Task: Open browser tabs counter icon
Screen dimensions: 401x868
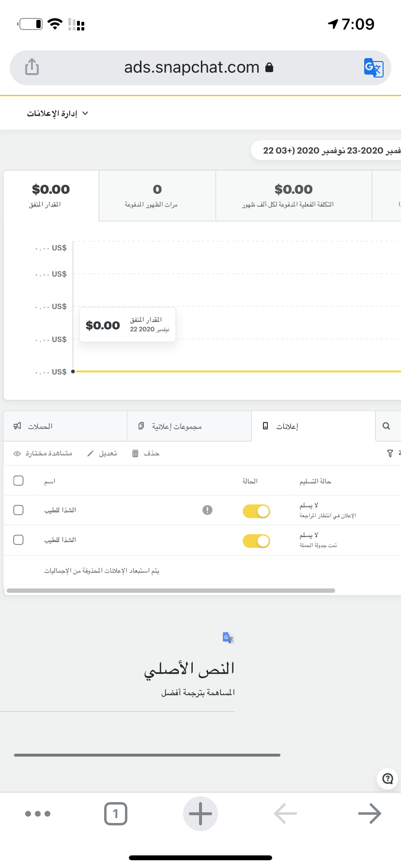Action: (x=116, y=814)
